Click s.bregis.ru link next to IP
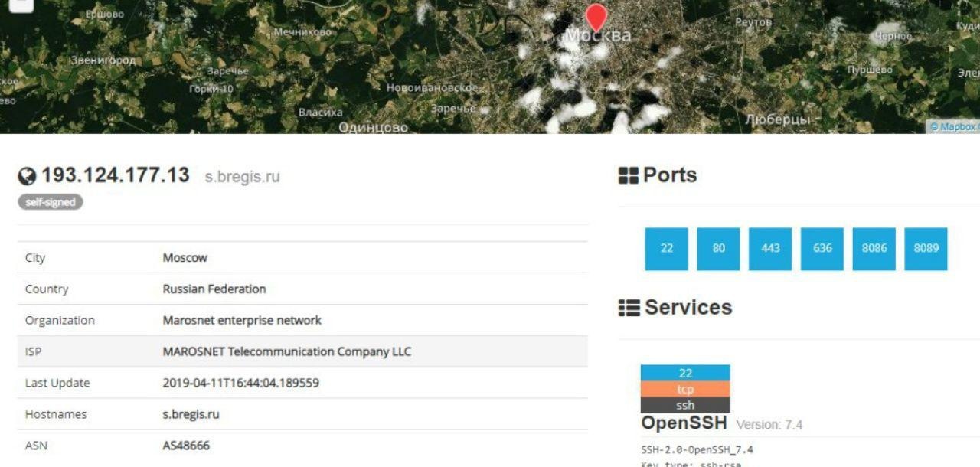 coord(242,177)
